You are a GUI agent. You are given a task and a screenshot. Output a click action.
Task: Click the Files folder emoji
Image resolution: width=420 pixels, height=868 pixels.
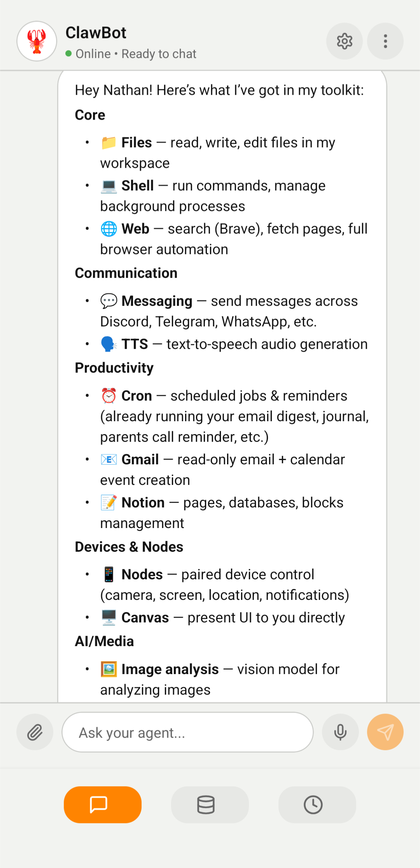pos(109,142)
